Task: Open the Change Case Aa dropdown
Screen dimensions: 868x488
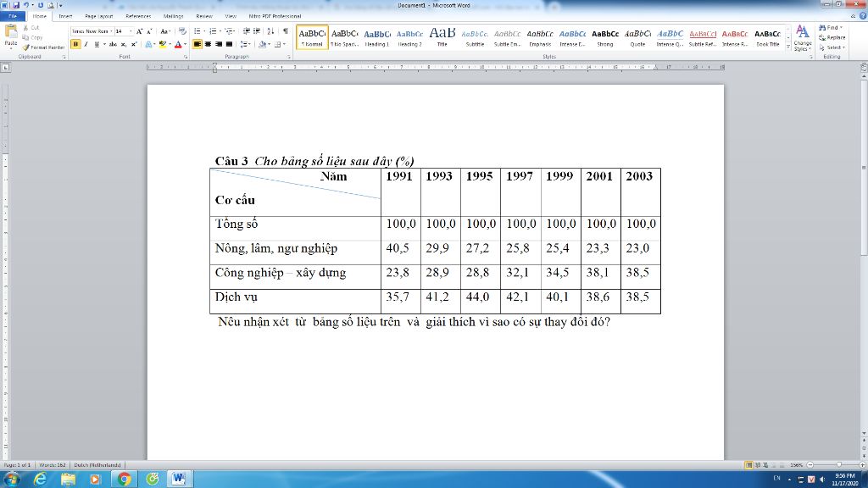Action: pyautogui.click(x=165, y=31)
